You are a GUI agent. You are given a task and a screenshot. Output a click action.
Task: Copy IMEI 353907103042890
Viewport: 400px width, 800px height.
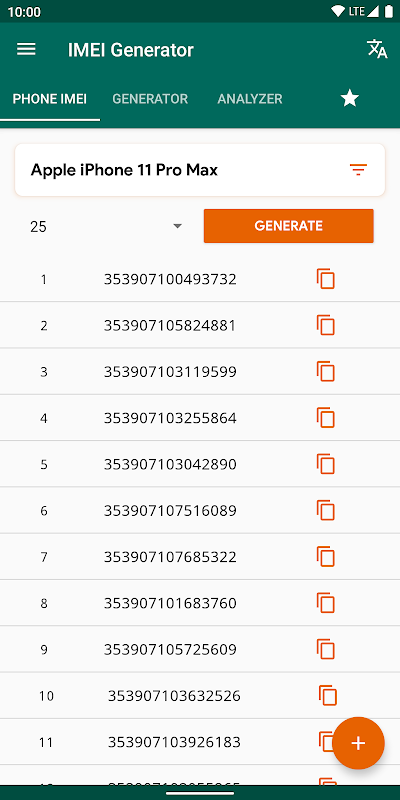326,464
